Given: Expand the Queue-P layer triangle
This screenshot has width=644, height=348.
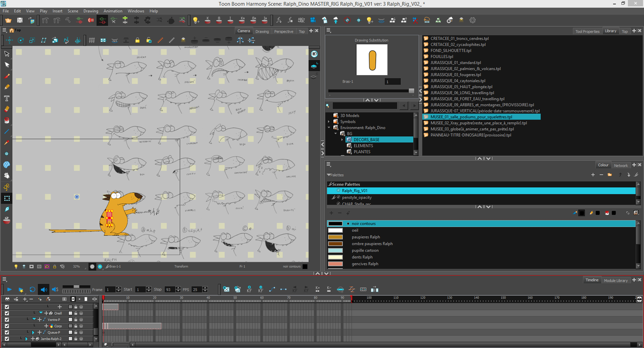Looking at the screenshot, I should pos(33,332).
